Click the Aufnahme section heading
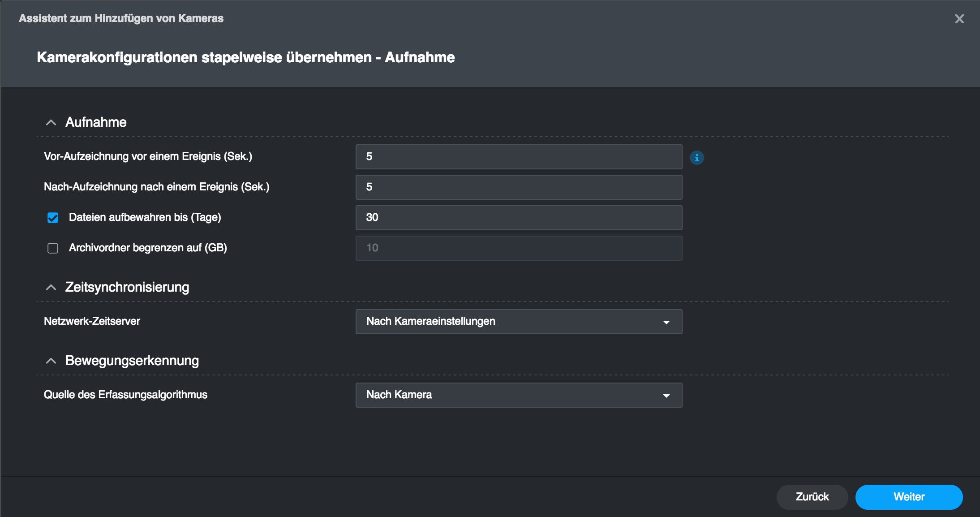This screenshot has width=980, height=517. 96,122
